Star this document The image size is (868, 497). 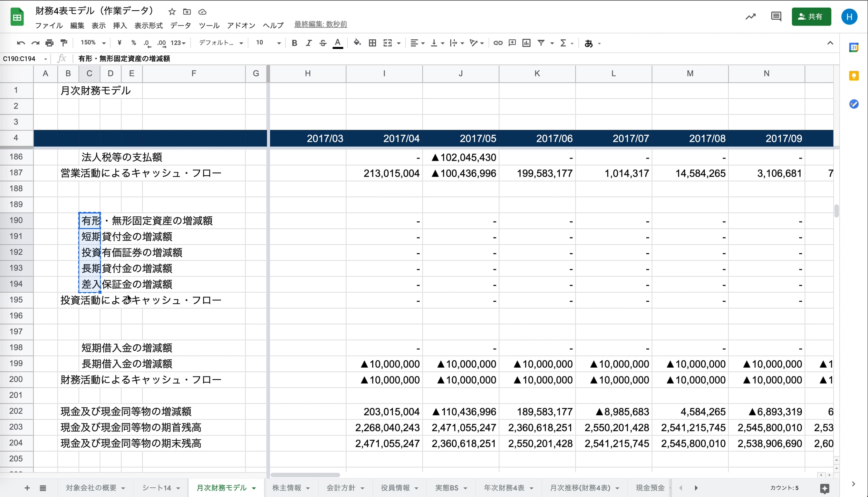pyautogui.click(x=172, y=12)
